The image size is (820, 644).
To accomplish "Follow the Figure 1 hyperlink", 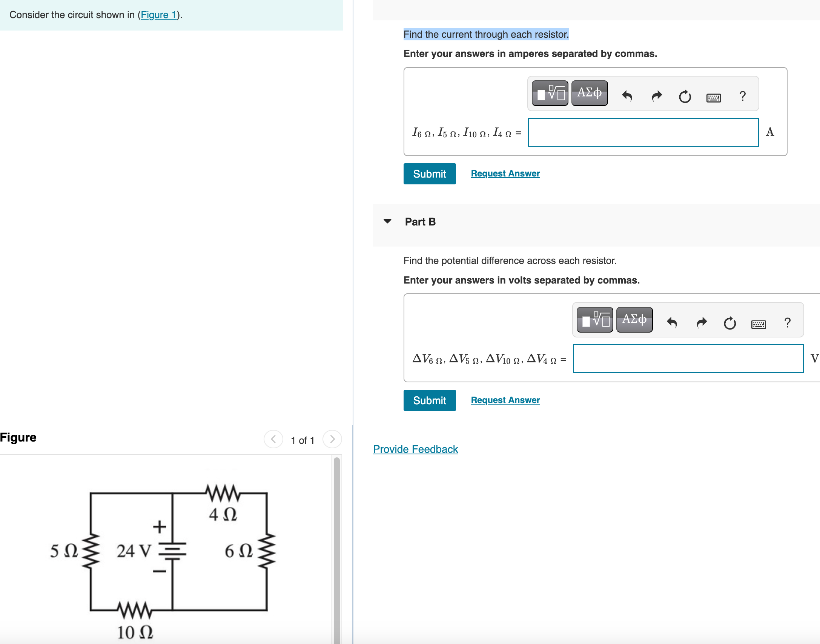I will pos(158,15).
